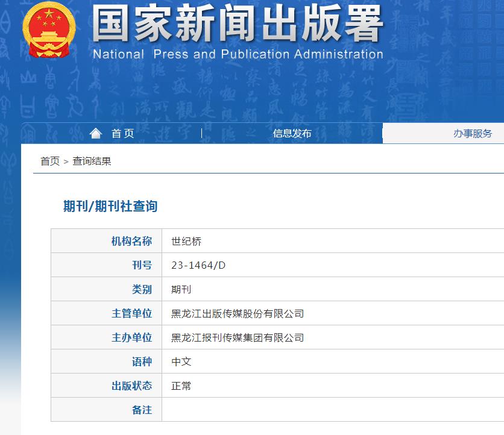Select the home house icon beside 首页
This screenshot has height=435, width=504.
95,133
